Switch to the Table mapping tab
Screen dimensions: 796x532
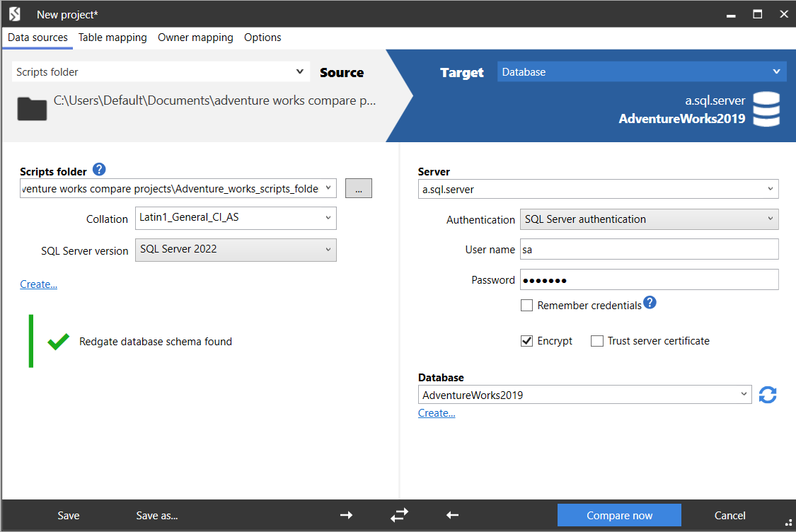113,37
